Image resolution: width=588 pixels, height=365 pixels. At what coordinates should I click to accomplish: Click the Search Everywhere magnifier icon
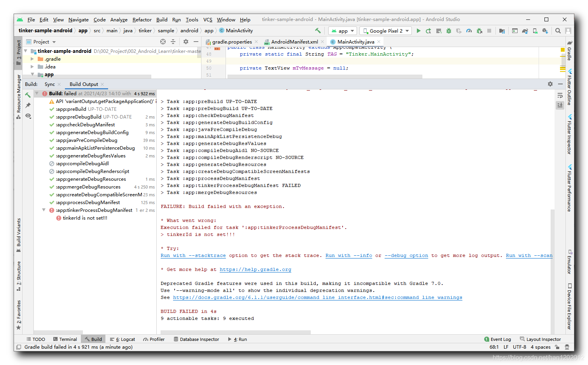558,31
